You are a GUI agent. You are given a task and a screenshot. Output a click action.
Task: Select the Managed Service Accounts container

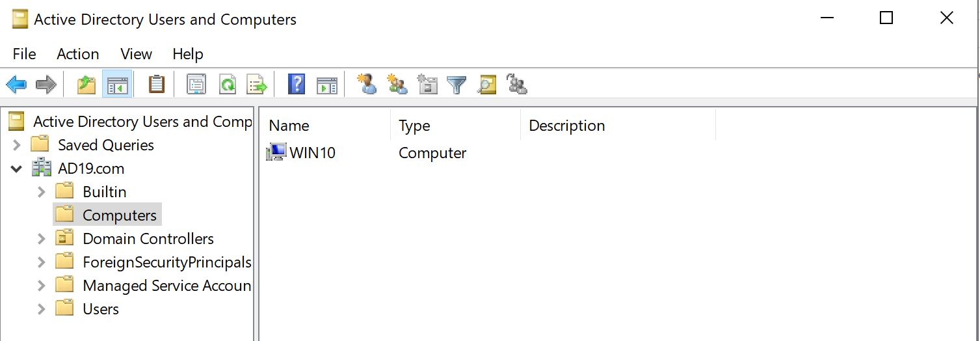click(x=167, y=286)
